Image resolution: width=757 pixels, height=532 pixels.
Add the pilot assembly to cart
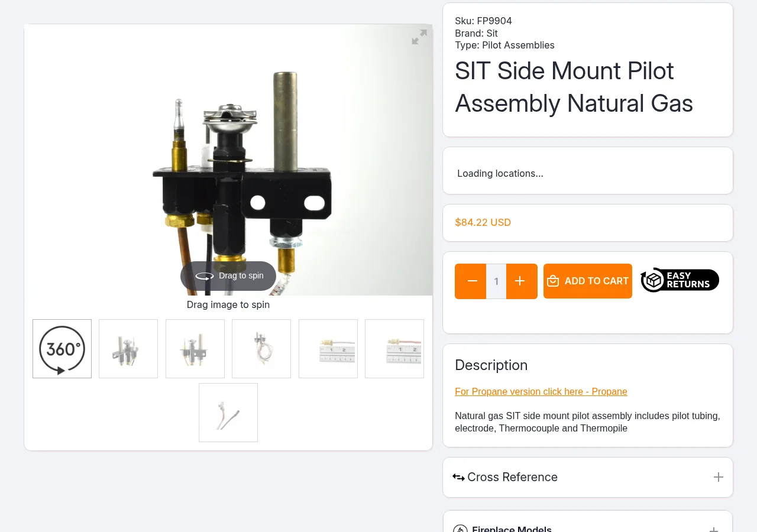588,281
